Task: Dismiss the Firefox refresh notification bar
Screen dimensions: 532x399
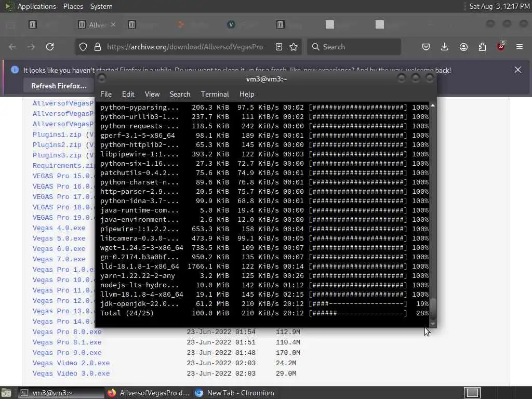Action: pyautogui.click(x=518, y=70)
